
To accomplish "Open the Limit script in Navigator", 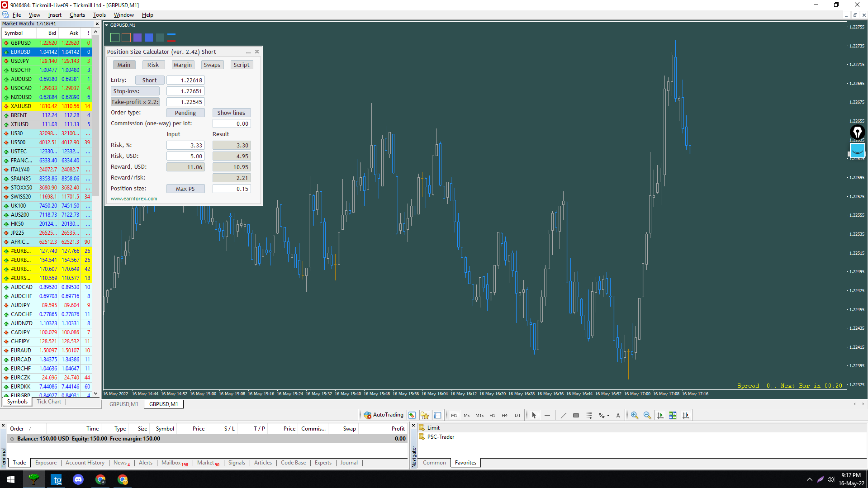I will click(433, 428).
